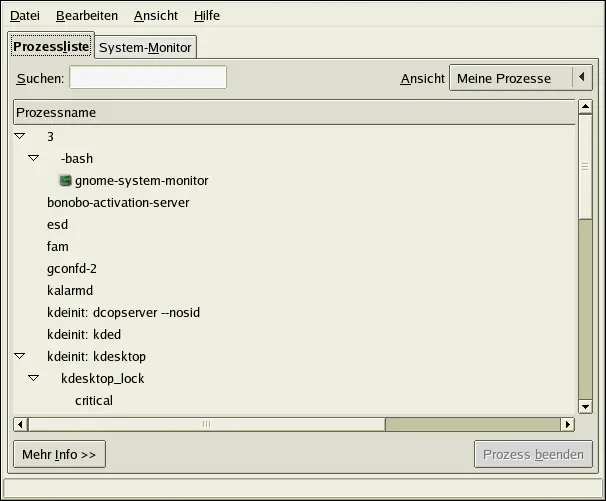Click the horizontal scrollbar right arrow

[568, 424]
